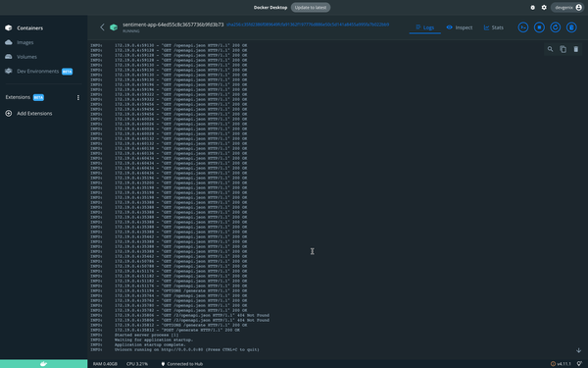Viewport: 588px width, 368px height.
Task: Open devgenix account menu
Action: click(x=568, y=8)
